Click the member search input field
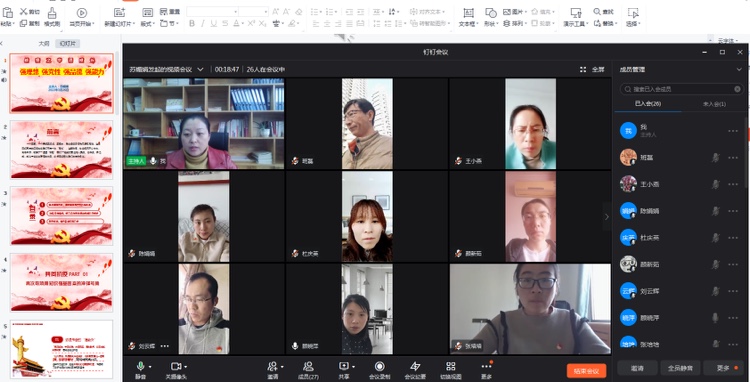The width and height of the screenshot is (750, 382). coord(682,89)
